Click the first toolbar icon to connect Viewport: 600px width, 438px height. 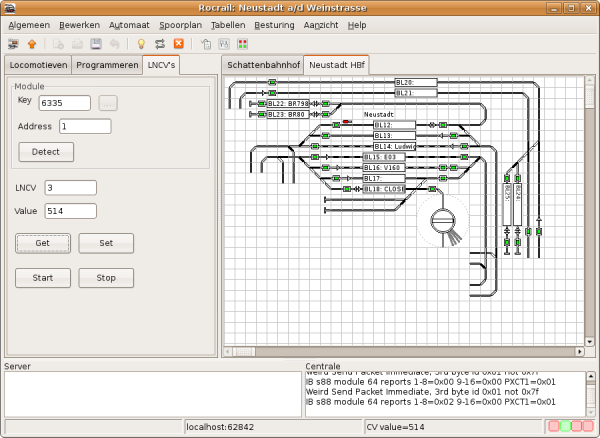coord(14,44)
